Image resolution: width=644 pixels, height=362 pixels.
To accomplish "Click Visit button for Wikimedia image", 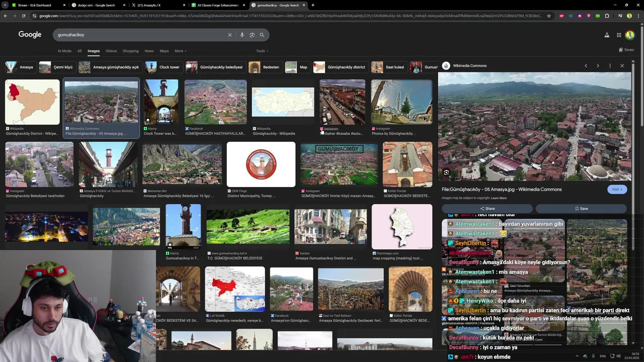I will click(x=617, y=190).
